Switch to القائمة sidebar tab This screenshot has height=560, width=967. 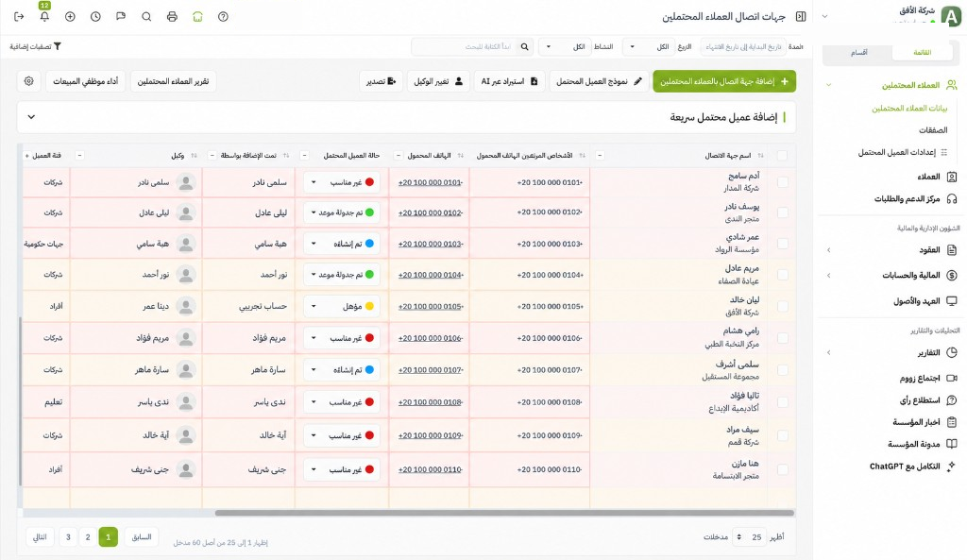pyautogui.click(x=923, y=53)
